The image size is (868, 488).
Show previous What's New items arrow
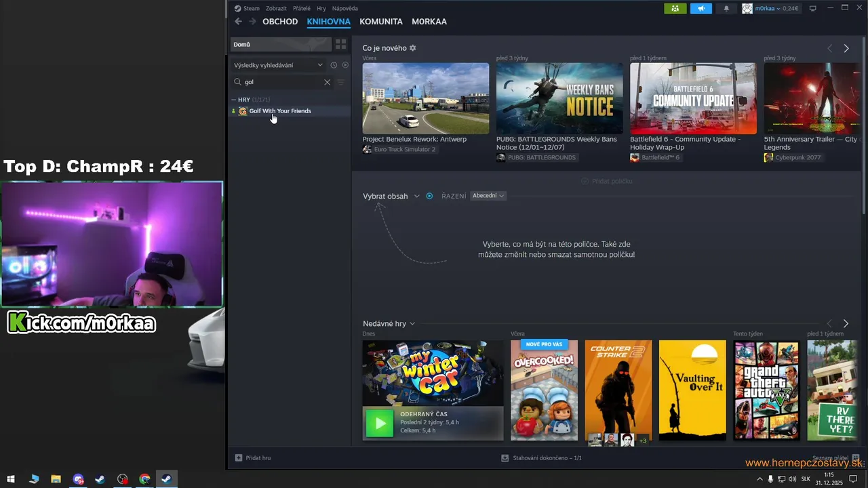point(829,48)
